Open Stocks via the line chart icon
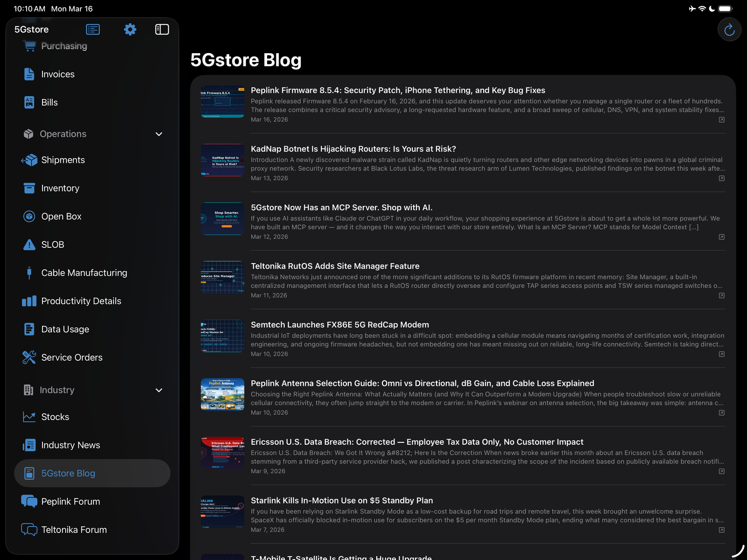Screen dimensions: 747x560 coord(29,417)
